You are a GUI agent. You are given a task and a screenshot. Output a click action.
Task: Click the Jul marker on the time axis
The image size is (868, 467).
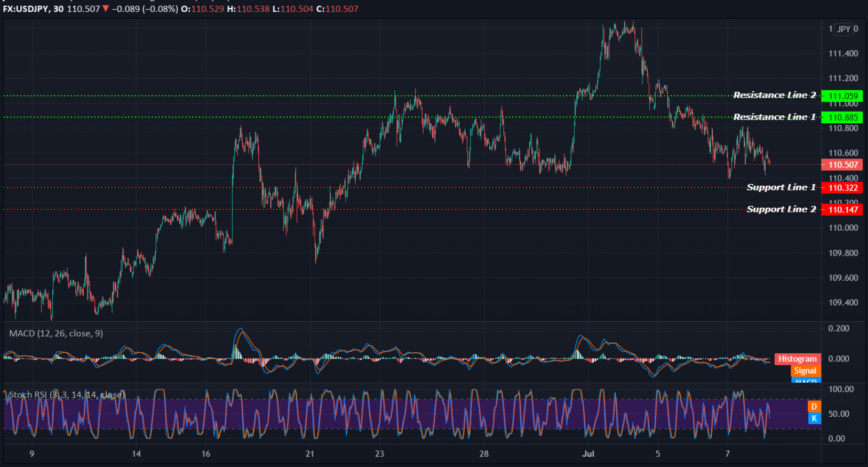pyautogui.click(x=588, y=454)
